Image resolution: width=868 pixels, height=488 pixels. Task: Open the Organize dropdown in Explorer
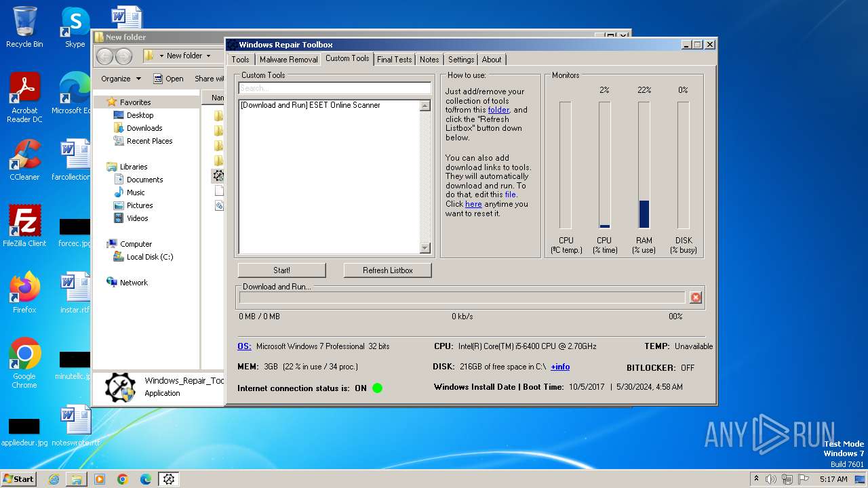click(x=121, y=79)
